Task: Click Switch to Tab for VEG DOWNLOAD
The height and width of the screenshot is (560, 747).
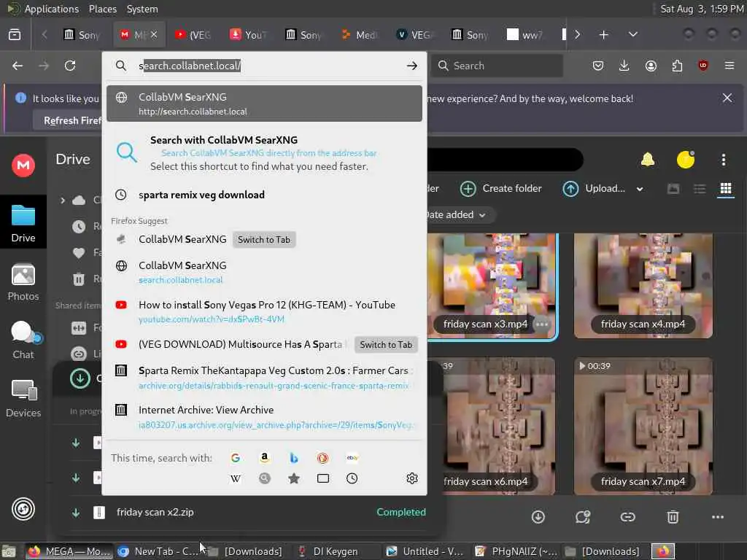Action: click(x=386, y=345)
